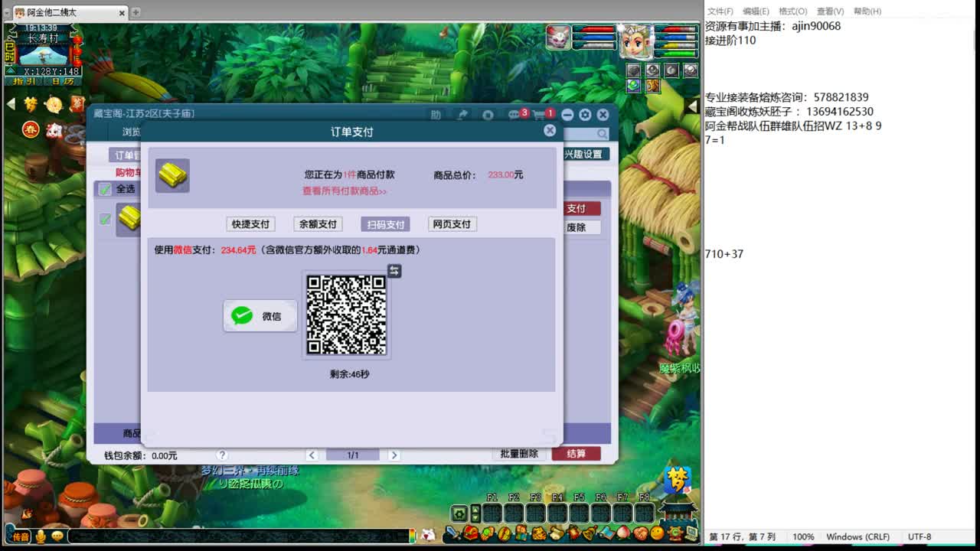Open the messages icon with badge 3

pos(514,116)
